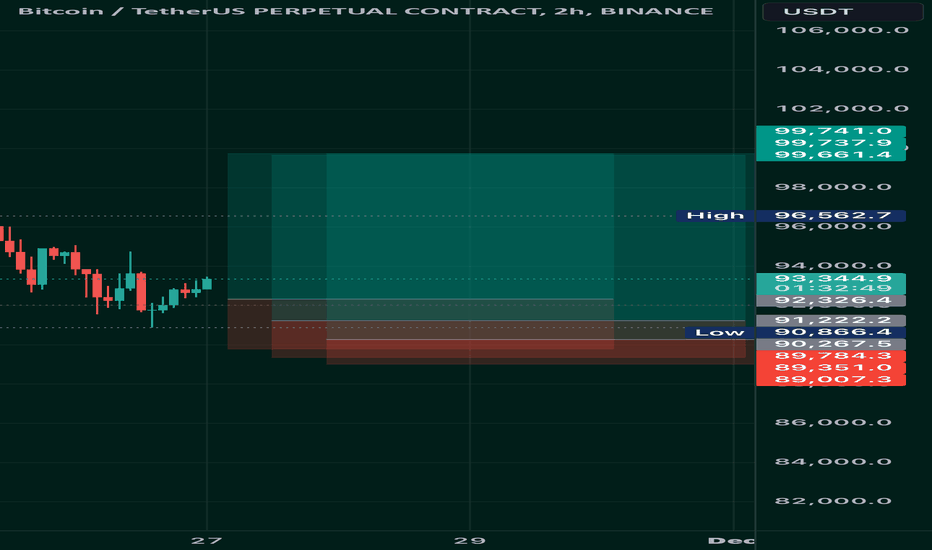Click date label 27 on time axis

pos(206,540)
